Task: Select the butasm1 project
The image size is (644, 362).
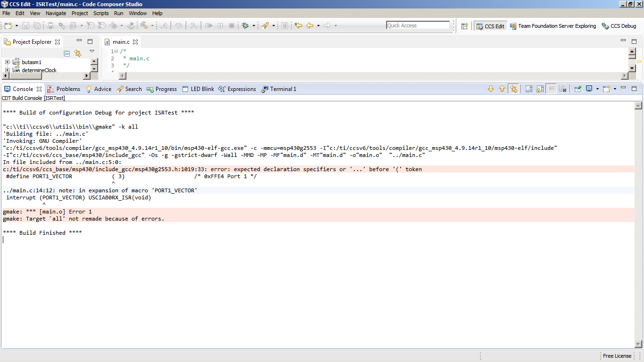Action: coord(32,62)
